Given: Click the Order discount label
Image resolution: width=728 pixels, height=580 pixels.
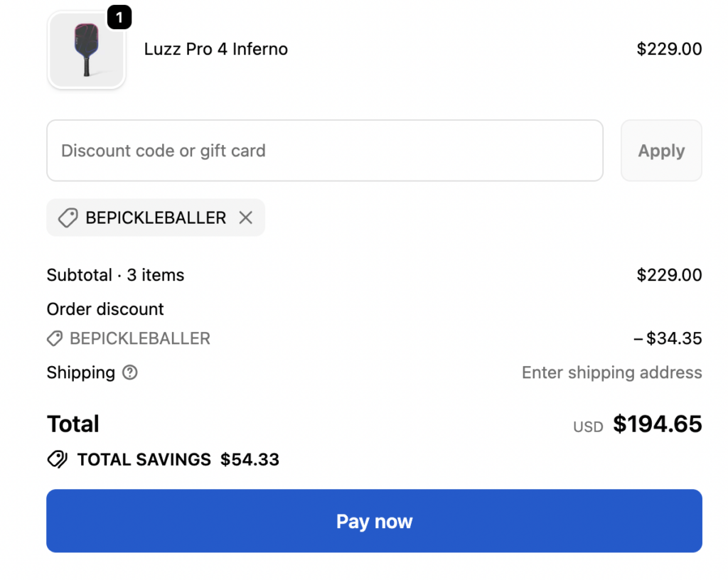Looking at the screenshot, I should click(105, 309).
